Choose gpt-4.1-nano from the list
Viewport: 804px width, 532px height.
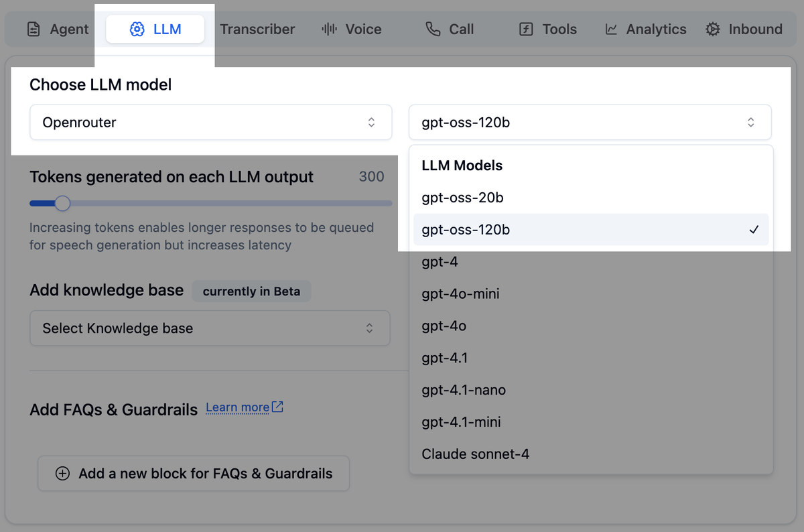pos(591,390)
